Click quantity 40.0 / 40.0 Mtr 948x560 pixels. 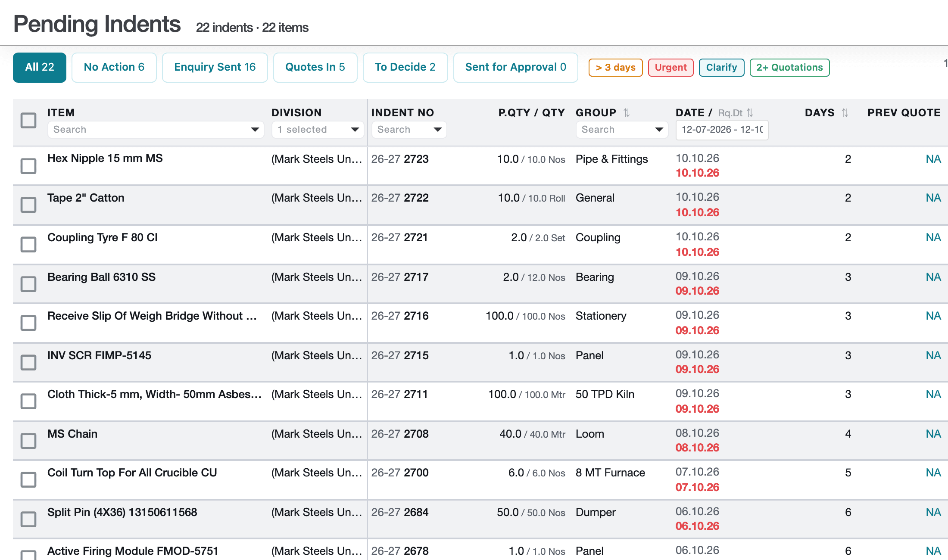point(532,434)
